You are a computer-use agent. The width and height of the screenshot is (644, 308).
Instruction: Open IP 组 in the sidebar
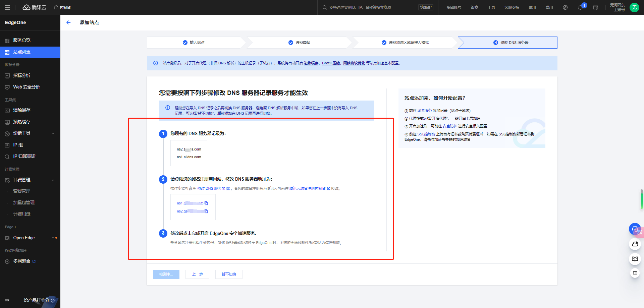click(x=30, y=145)
